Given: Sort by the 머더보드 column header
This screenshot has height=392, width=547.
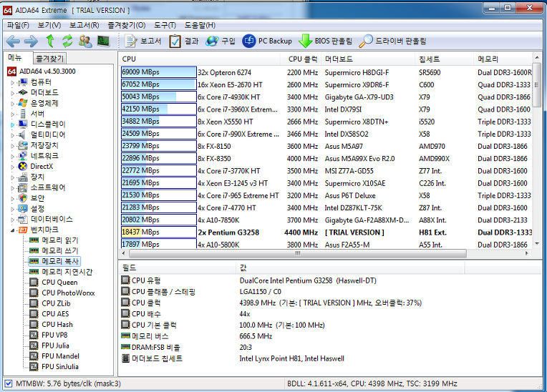Looking at the screenshot, I should tap(368, 59).
